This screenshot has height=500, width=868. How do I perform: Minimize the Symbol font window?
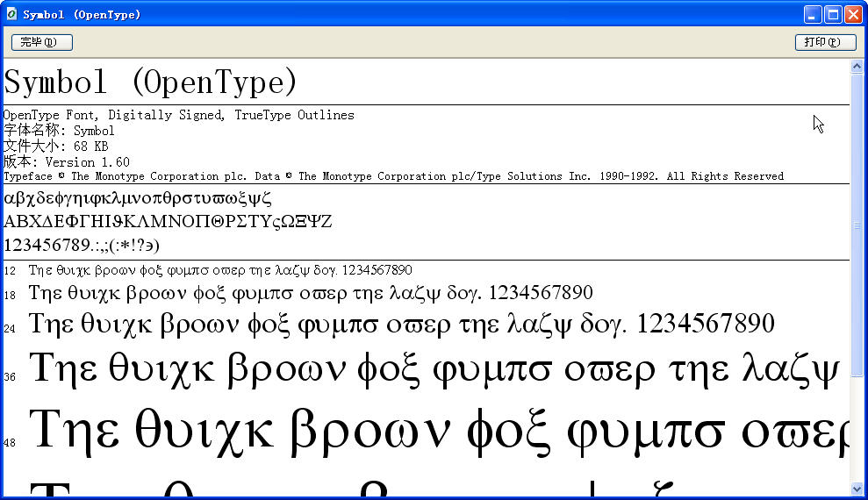click(x=814, y=14)
